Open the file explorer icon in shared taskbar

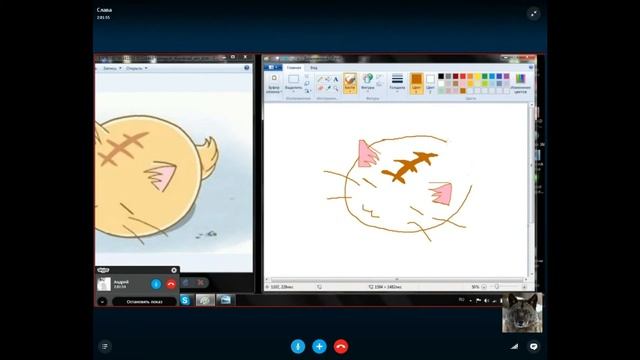(225, 300)
